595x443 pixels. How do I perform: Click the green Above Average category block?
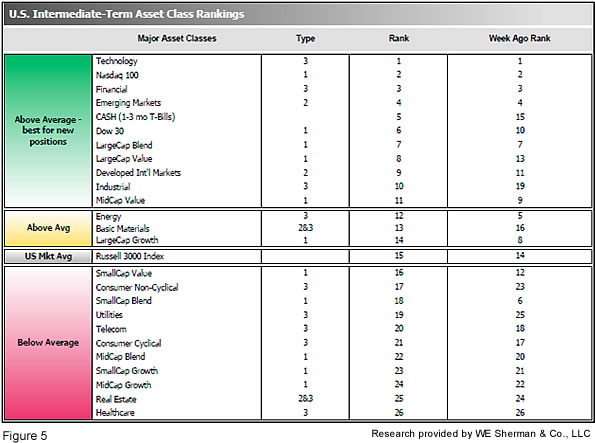coord(48,131)
